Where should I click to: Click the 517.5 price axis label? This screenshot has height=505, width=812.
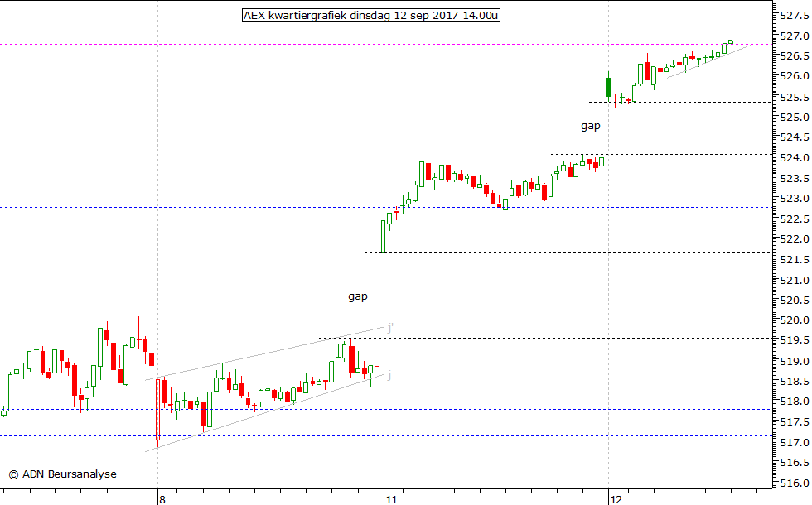795,422
